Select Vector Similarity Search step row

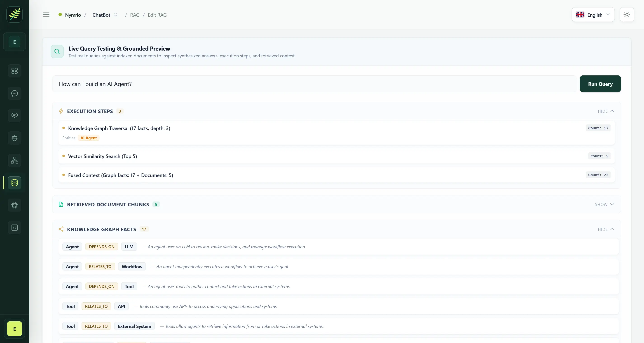click(x=336, y=156)
